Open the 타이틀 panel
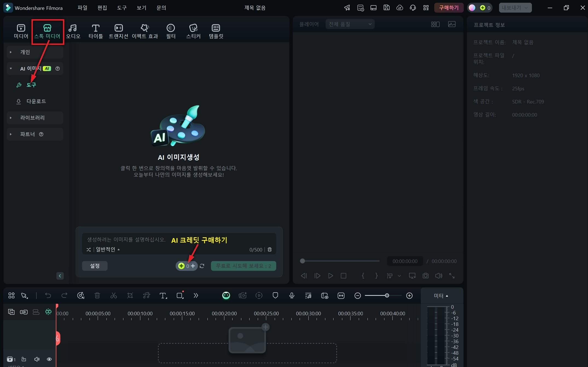Image resolution: width=588 pixels, height=367 pixels. pos(95,30)
